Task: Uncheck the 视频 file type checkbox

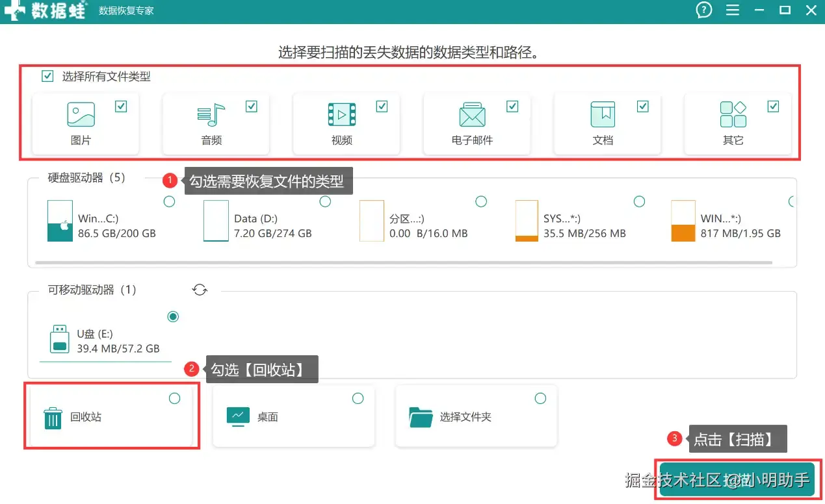Action: coord(382,107)
